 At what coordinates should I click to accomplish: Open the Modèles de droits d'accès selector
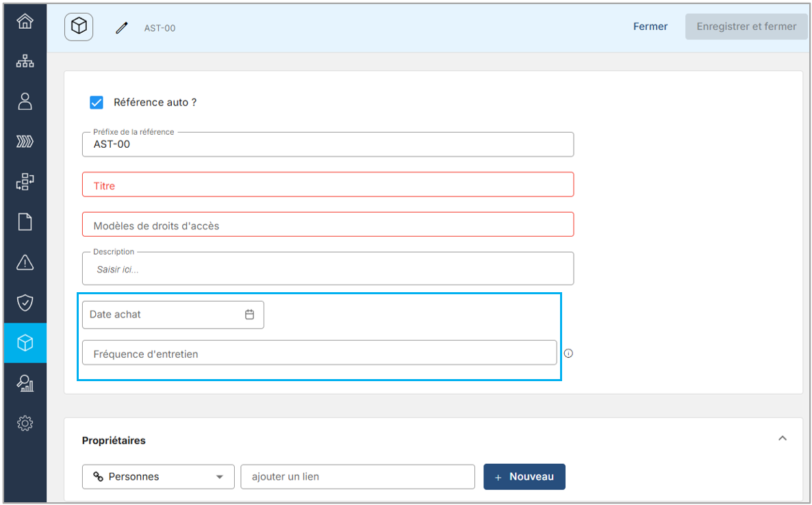(328, 225)
